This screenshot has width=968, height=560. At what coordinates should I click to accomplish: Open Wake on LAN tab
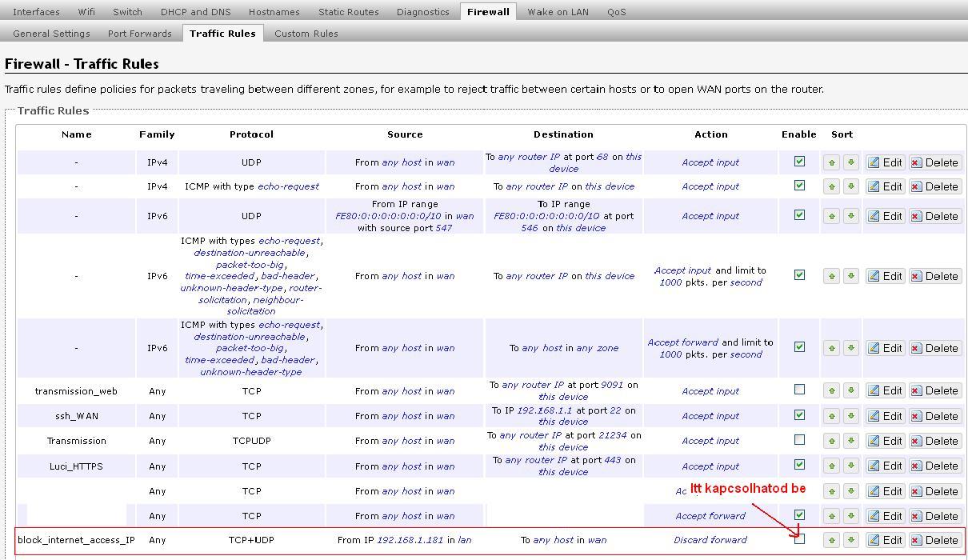(x=558, y=12)
